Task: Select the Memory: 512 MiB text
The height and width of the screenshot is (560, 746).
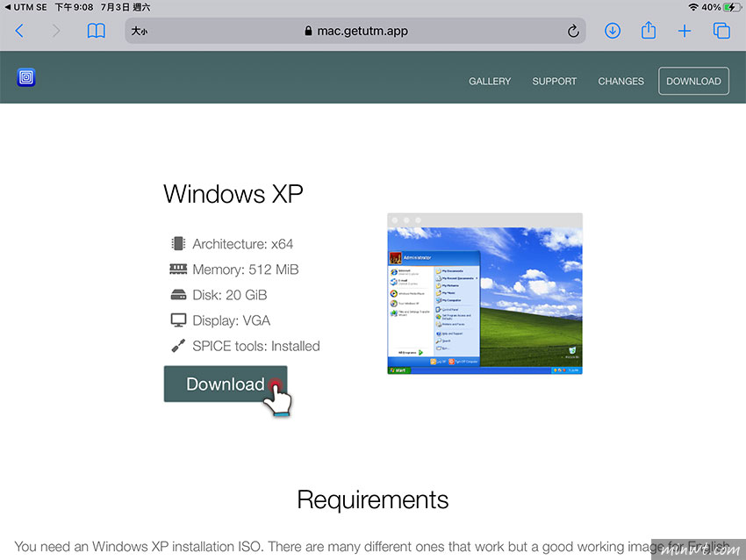Action: tap(246, 269)
